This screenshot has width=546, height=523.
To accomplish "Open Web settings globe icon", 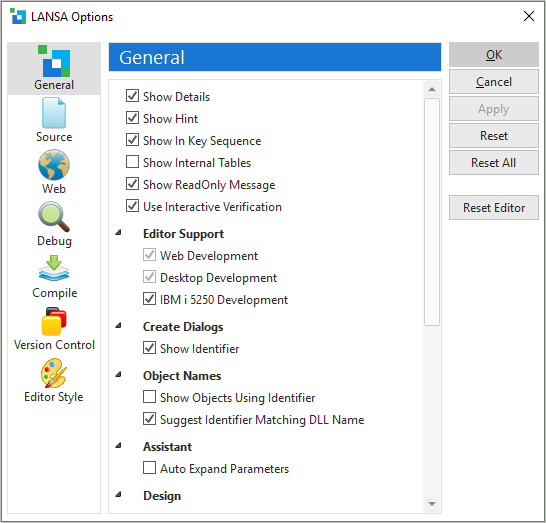I will [x=54, y=165].
